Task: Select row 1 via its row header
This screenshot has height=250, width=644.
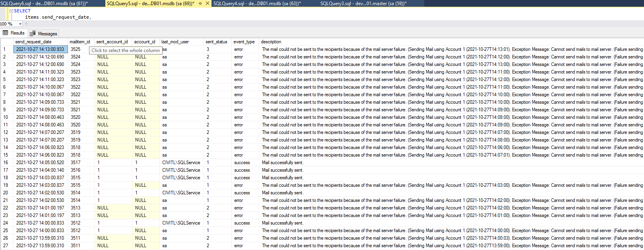Action: [7, 49]
